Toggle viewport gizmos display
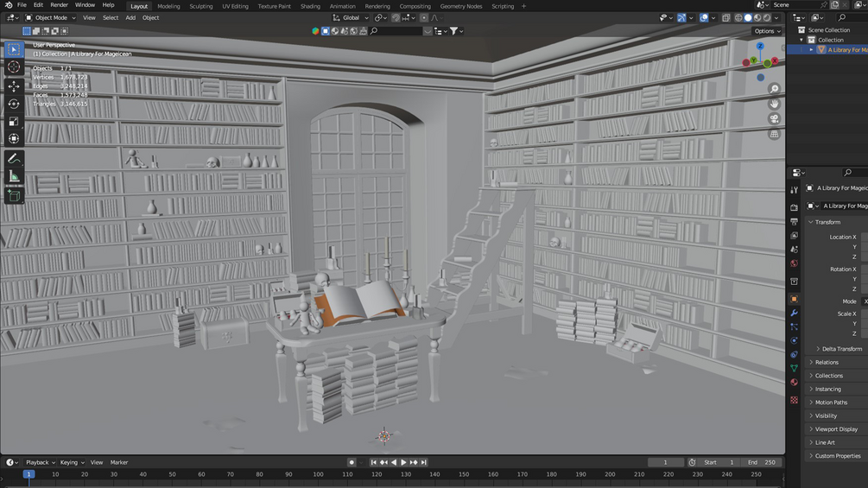 681,17
